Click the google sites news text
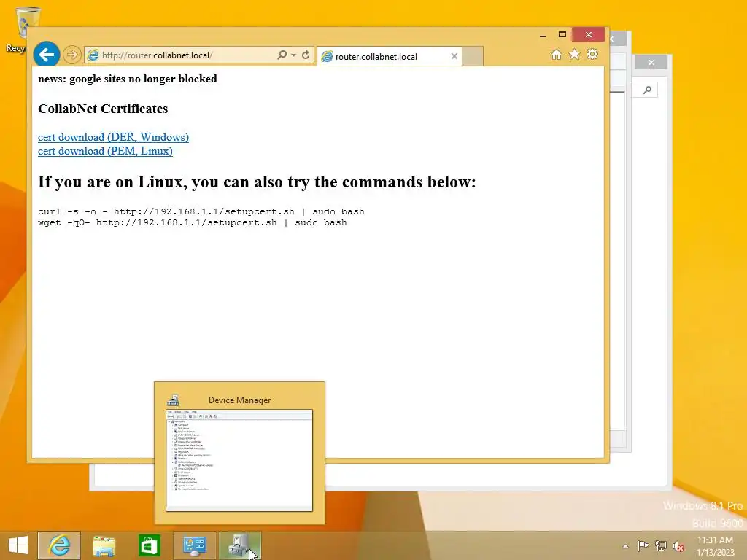The height and width of the screenshot is (560, 747). coord(128,79)
